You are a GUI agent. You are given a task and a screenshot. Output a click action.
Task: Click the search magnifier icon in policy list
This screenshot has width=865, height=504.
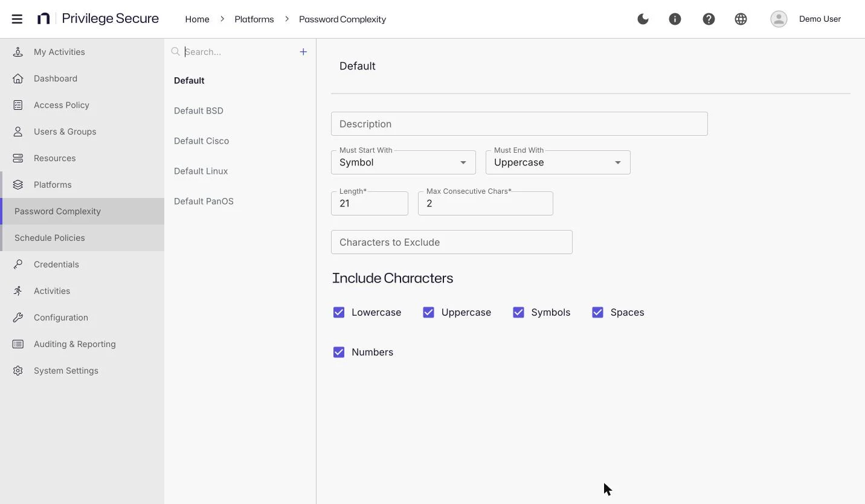point(176,52)
